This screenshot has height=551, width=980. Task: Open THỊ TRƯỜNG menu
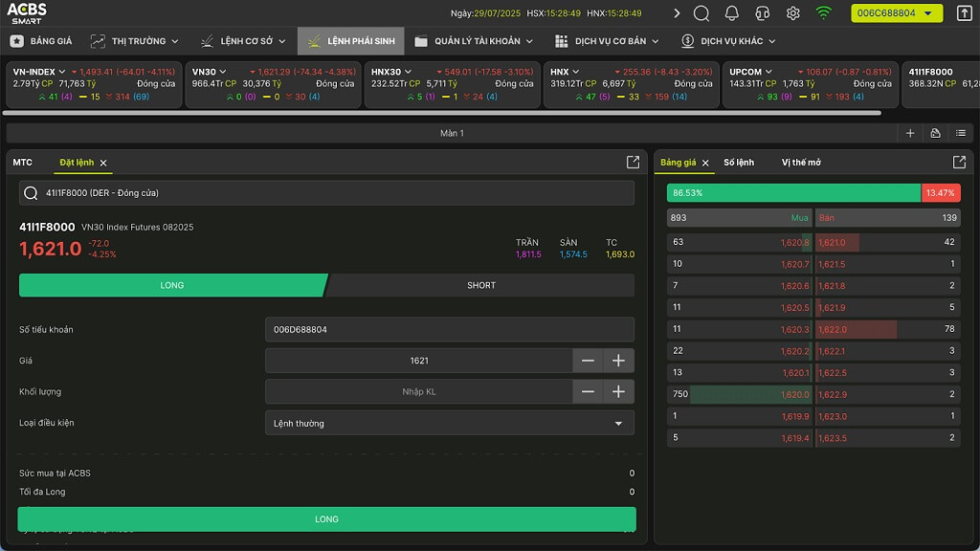tap(134, 41)
